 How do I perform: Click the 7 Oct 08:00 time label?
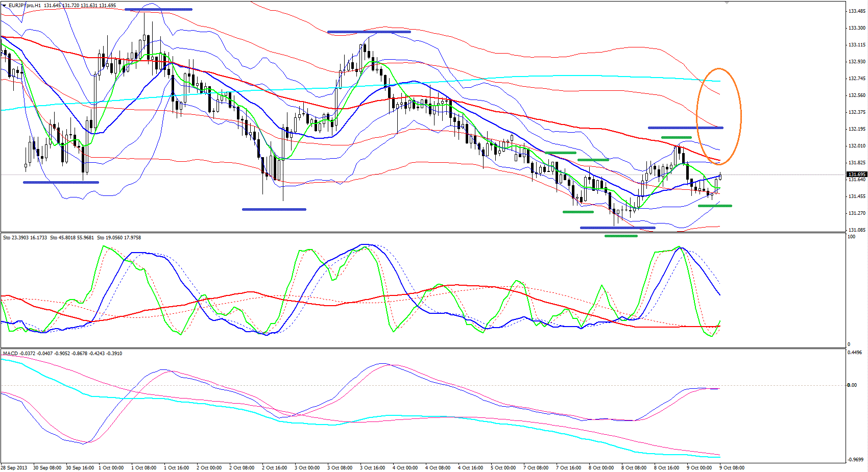tap(536, 468)
